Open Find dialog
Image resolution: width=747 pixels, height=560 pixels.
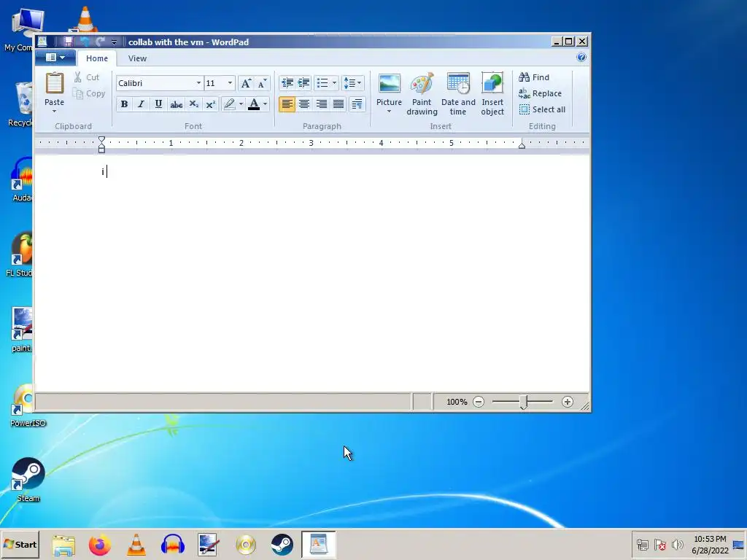(534, 77)
